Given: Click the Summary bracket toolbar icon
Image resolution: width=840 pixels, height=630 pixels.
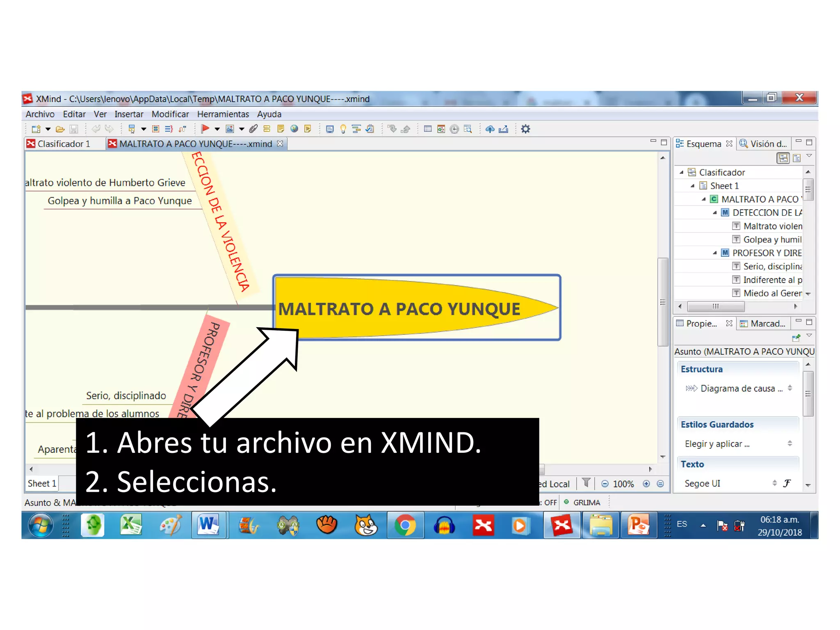Looking at the screenshot, I should pyautogui.click(x=169, y=129).
